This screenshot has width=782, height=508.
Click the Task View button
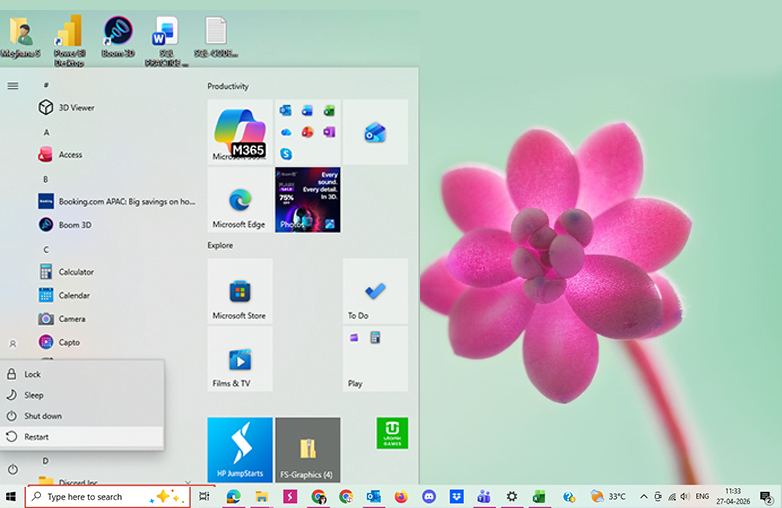(204, 497)
